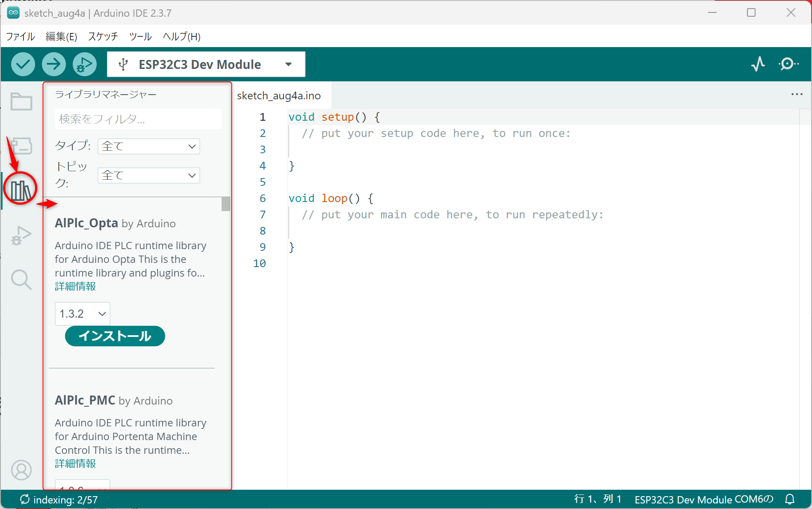Click the notification bell in status bar

(x=790, y=499)
